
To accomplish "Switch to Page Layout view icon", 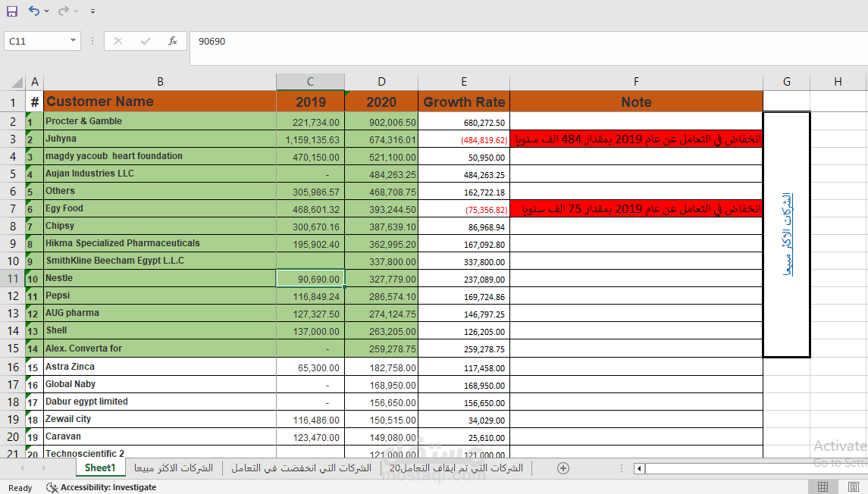I will (x=854, y=487).
